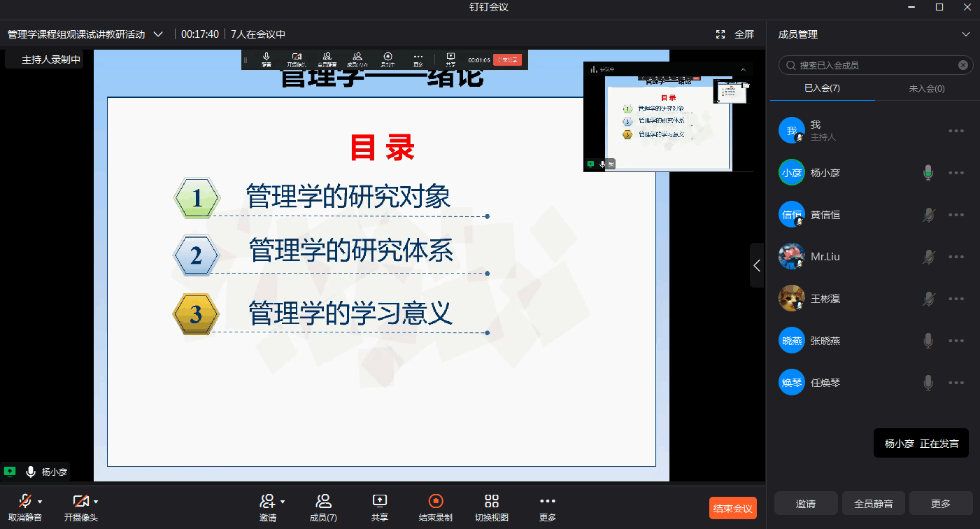Click the 全员静音 mute all button
980x529 pixels.
point(873,503)
